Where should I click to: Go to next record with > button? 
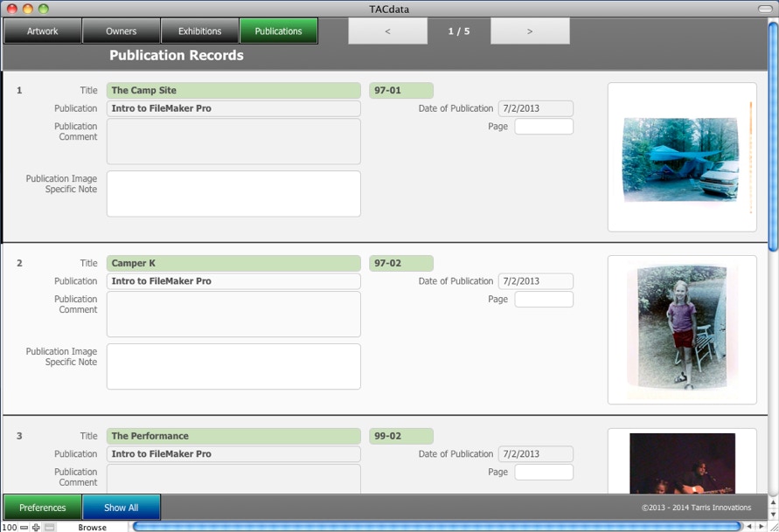coord(530,31)
